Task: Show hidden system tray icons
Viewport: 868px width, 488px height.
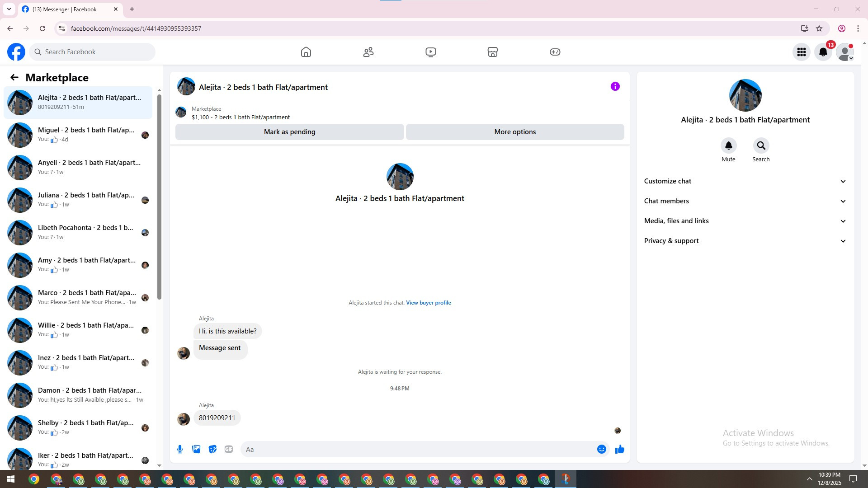Action: point(809,479)
